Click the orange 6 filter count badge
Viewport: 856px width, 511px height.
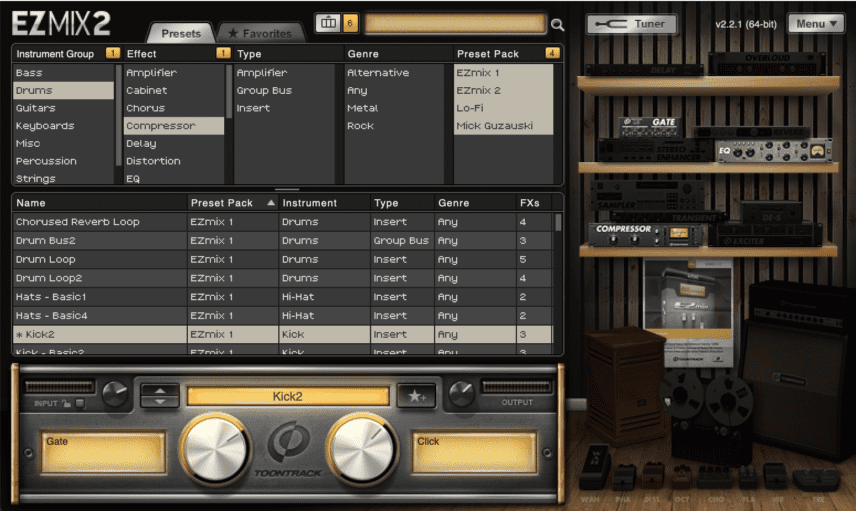[x=350, y=23]
